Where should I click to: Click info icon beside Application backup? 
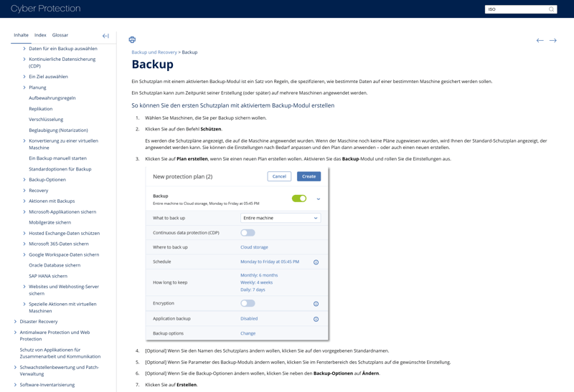[316, 319]
